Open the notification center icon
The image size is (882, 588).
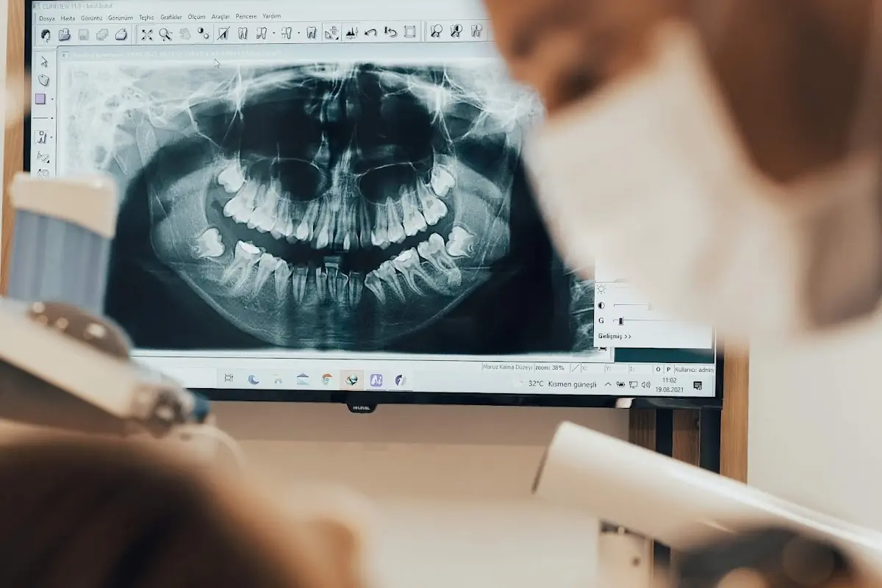pyautogui.click(x=698, y=385)
